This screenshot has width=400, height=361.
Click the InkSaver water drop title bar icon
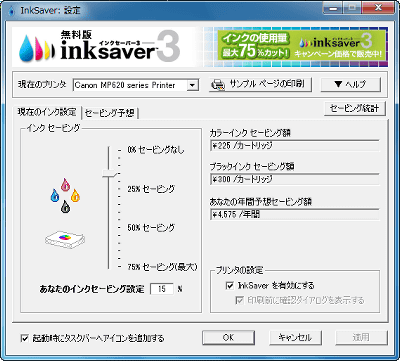click(x=11, y=10)
